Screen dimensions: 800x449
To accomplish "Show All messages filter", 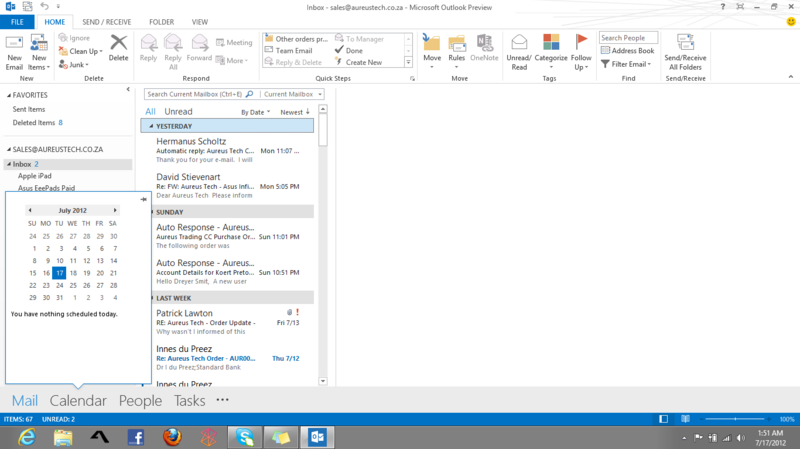I will pyautogui.click(x=150, y=112).
